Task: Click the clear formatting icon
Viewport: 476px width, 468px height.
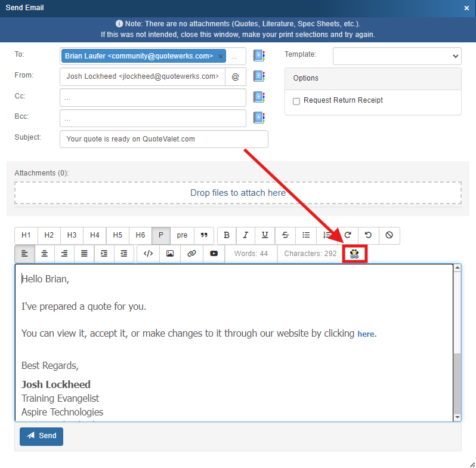Action: [389, 235]
